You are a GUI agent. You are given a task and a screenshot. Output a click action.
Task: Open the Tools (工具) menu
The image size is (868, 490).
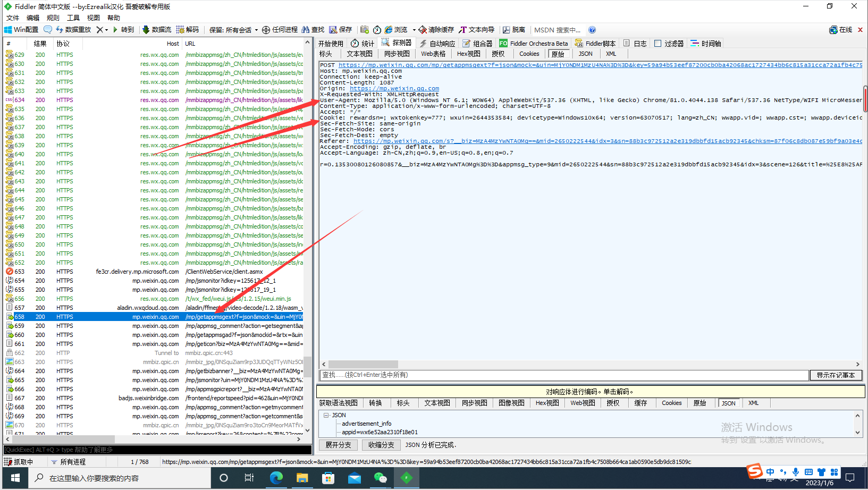click(x=73, y=18)
